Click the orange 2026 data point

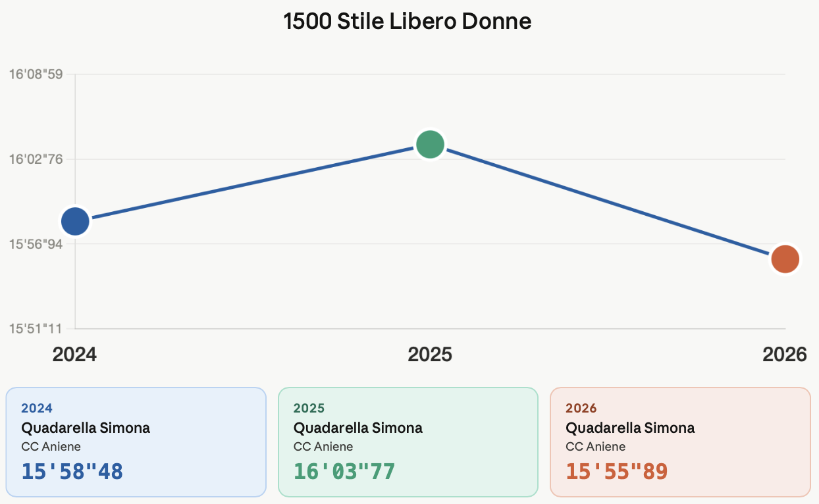point(785,259)
